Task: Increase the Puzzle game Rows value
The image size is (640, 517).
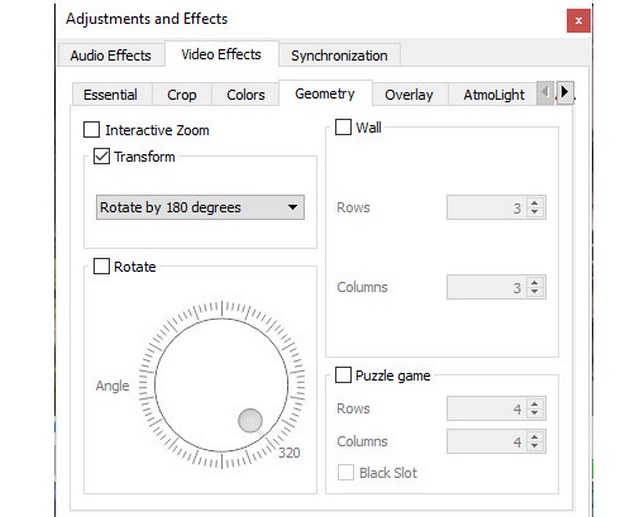Action: (535, 403)
